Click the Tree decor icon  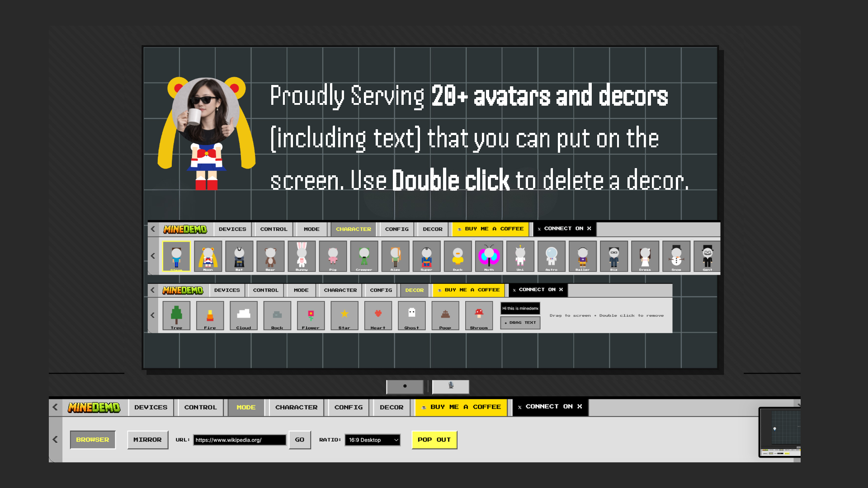[176, 315]
